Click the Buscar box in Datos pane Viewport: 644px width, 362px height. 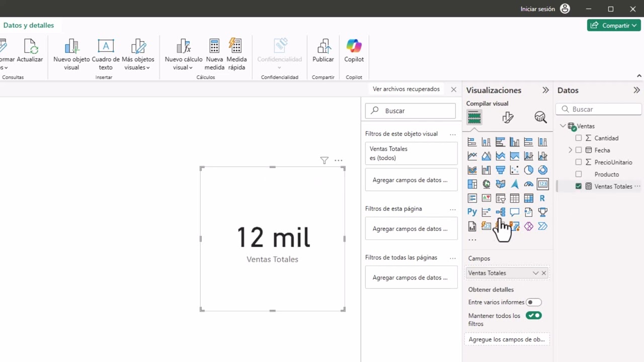pyautogui.click(x=599, y=109)
